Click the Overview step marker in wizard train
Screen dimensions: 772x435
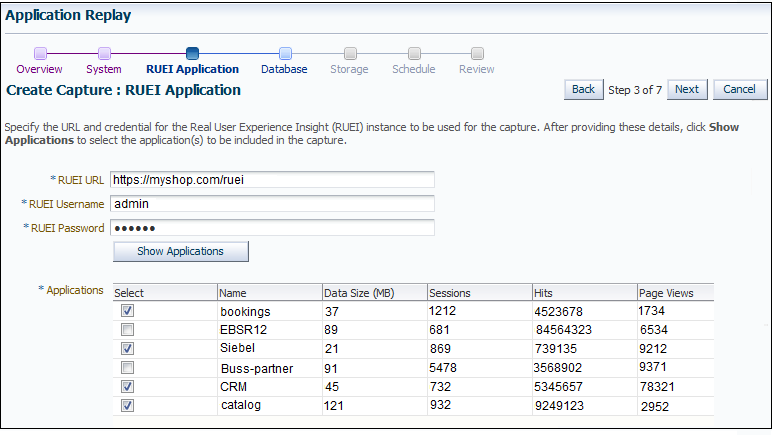(40, 53)
